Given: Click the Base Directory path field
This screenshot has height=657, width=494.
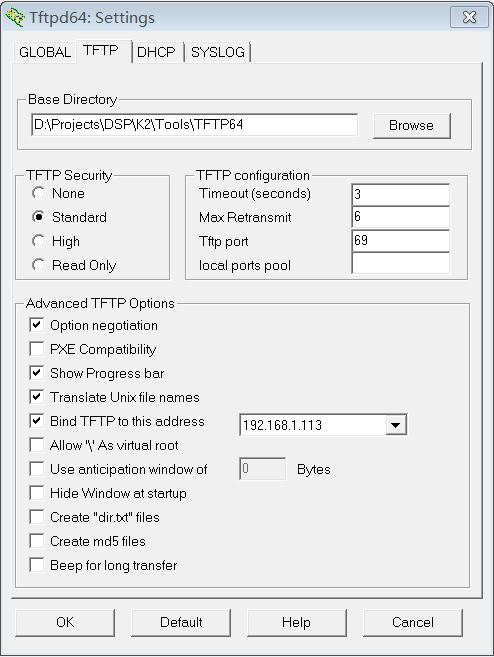Looking at the screenshot, I should coord(194,124).
